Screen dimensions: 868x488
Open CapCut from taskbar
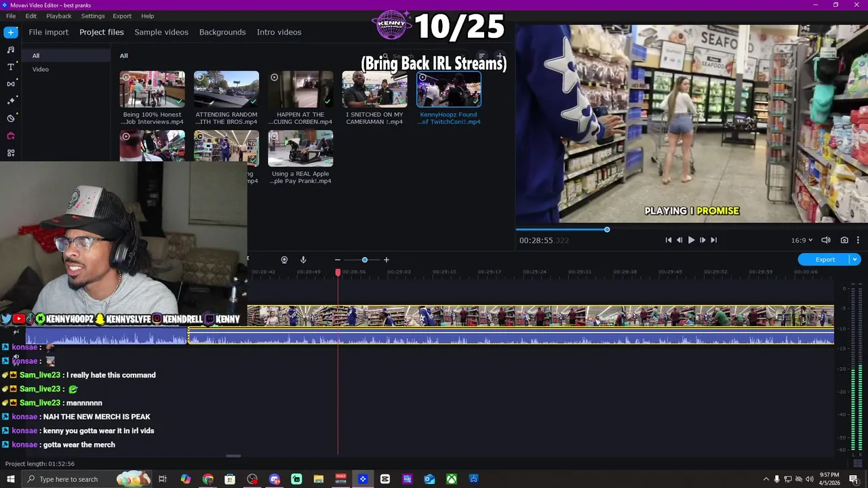coord(385,479)
